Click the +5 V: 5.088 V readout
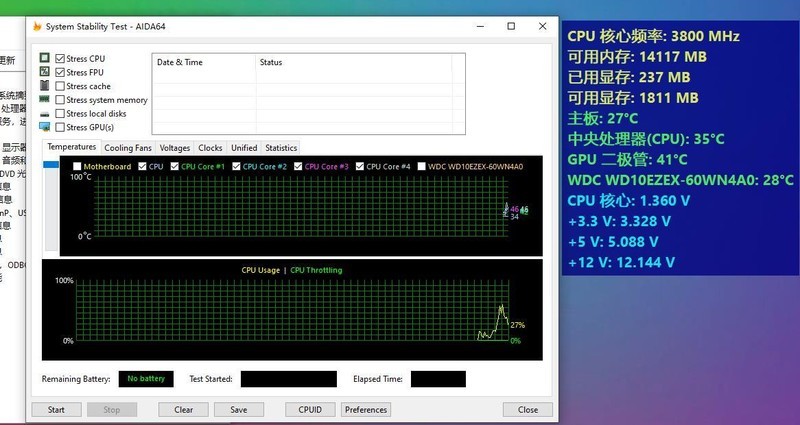Viewport: 800px width, 425px height. [613, 242]
